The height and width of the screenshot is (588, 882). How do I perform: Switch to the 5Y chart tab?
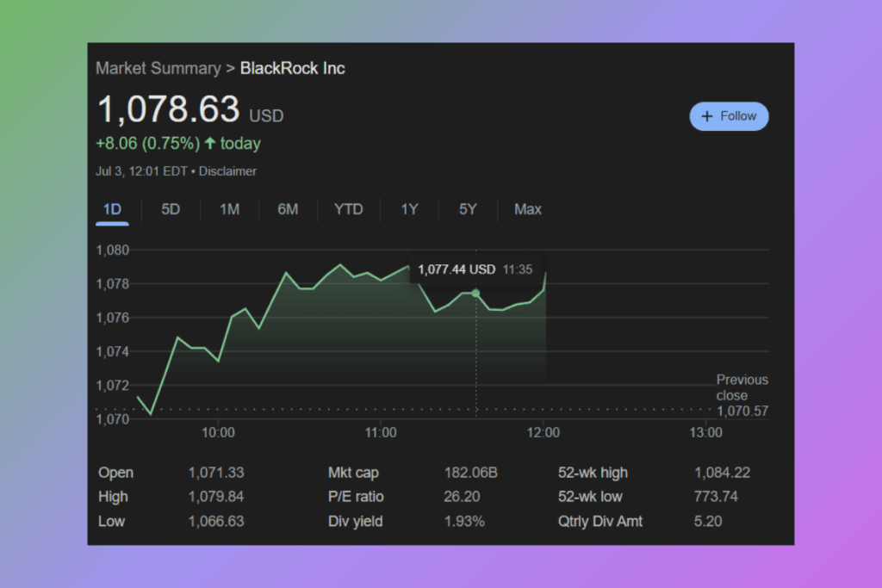coord(468,209)
